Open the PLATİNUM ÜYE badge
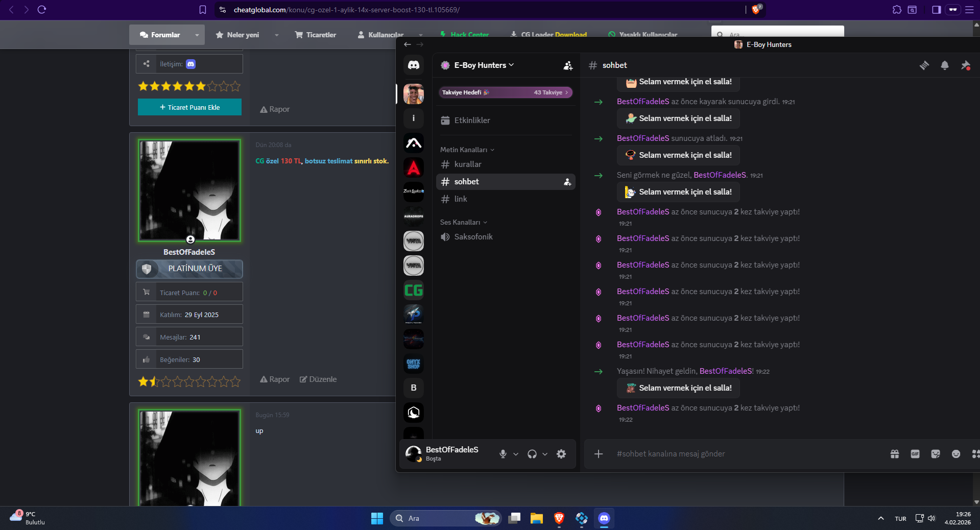The image size is (980, 530). pyautogui.click(x=189, y=269)
